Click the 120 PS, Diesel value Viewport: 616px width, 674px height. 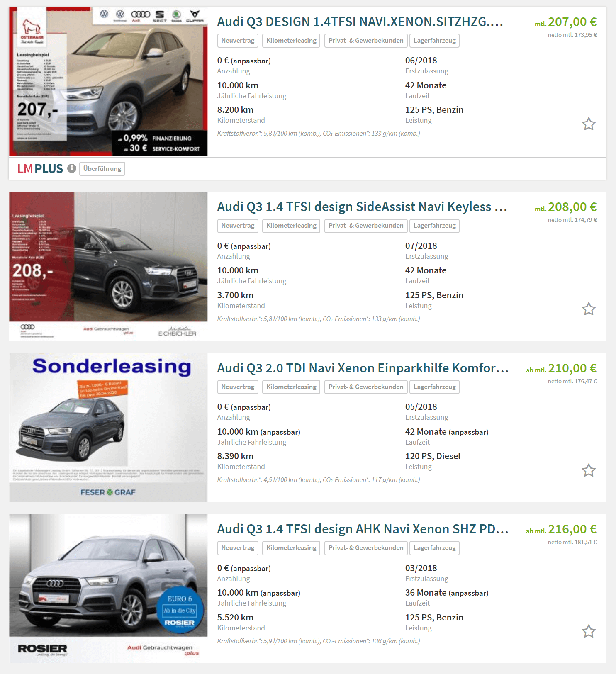pyautogui.click(x=433, y=456)
